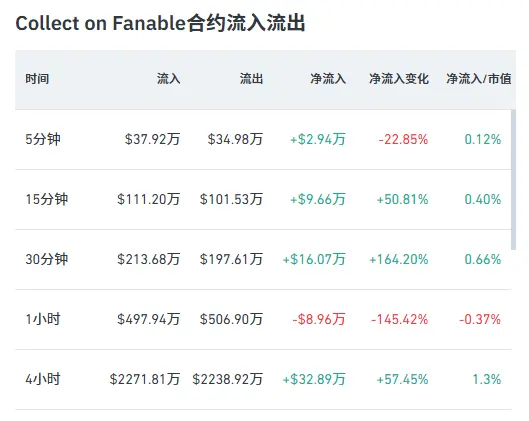
Task: Click the $37.92万 inflow value
Action: point(152,139)
